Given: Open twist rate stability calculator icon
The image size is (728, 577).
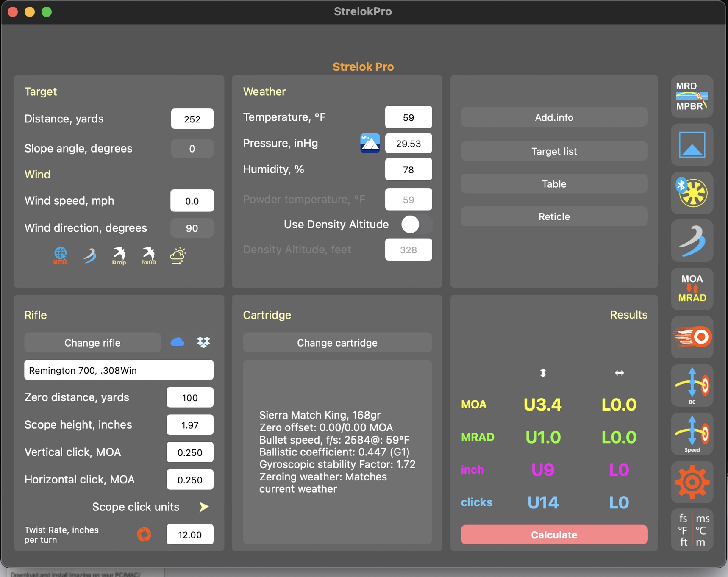Looking at the screenshot, I should [x=144, y=534].
